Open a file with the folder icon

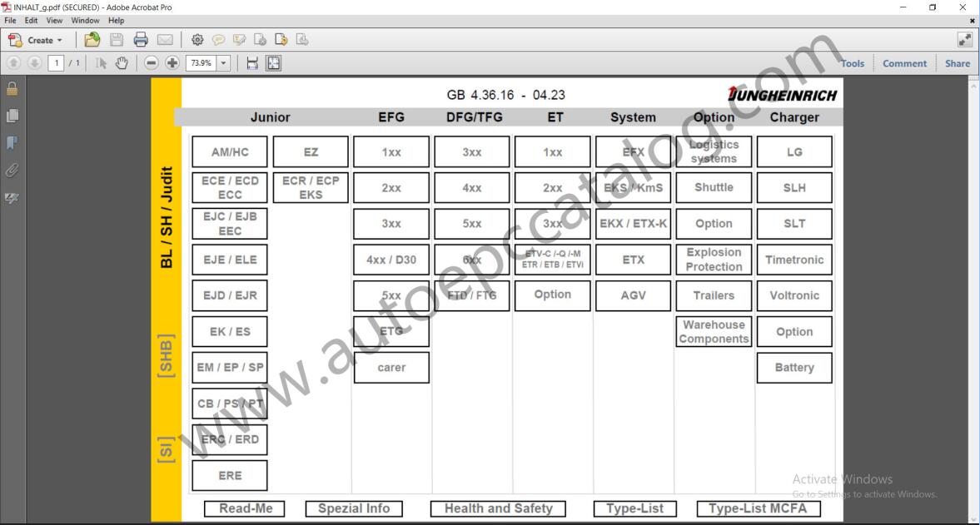click(x=92, y=40)
